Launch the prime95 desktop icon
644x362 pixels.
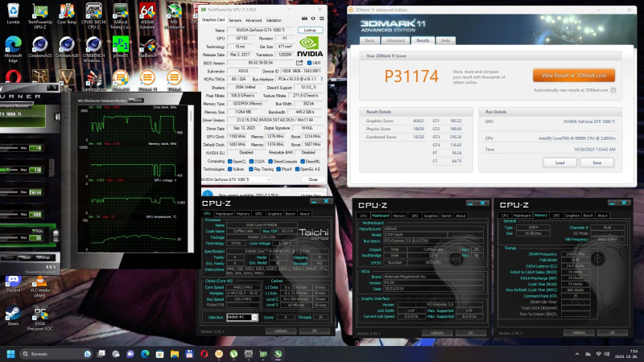tap(120, 47)
